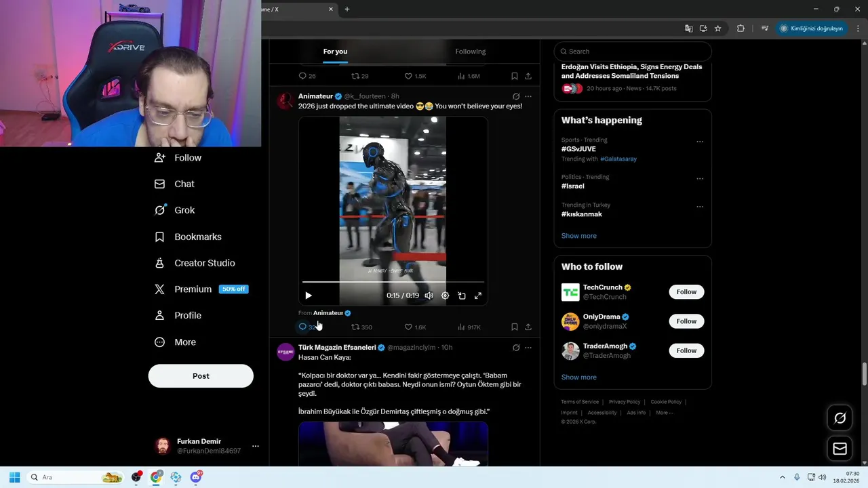Play the Animateur video
Viewport: 868px width, 488px height.
(x=309, y=296)
